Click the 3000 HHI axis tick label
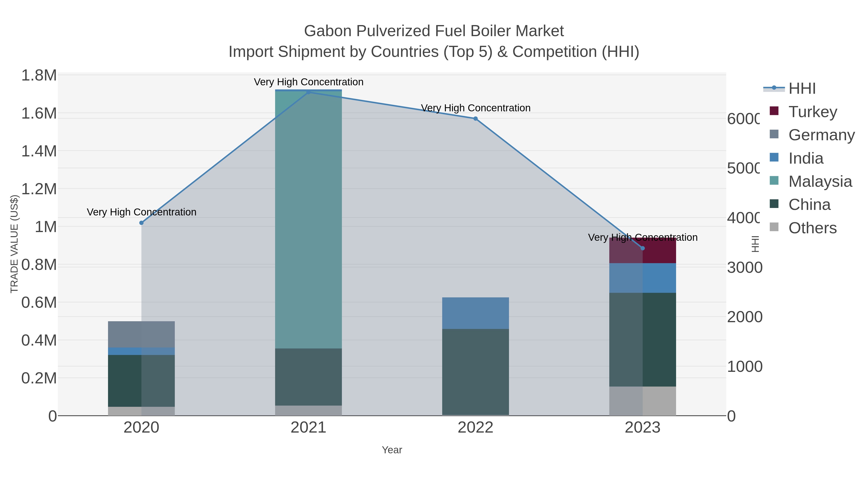Image resolution: width=868 pixels, height=488 pixels. (x=745, y=268)
